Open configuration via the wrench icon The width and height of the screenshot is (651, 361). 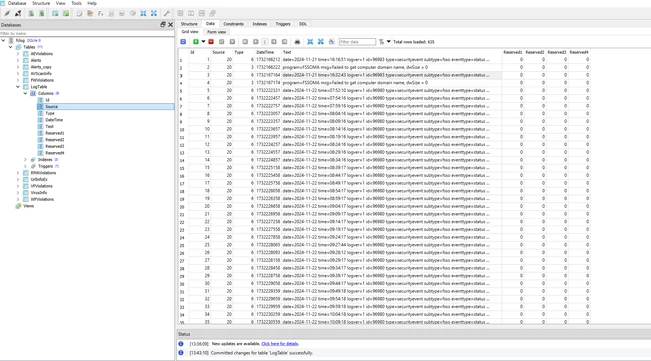(x=166, y=13)
